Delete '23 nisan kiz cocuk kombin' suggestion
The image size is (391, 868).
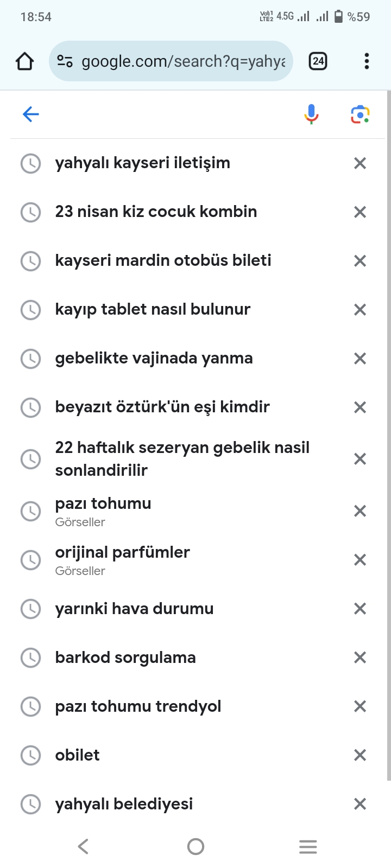click(x=360, y=212)
